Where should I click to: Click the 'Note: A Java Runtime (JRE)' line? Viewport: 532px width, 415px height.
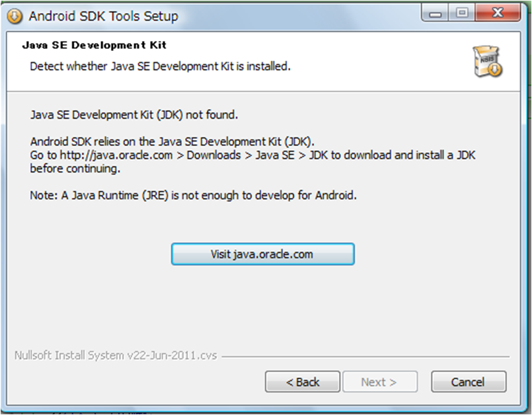193,195
